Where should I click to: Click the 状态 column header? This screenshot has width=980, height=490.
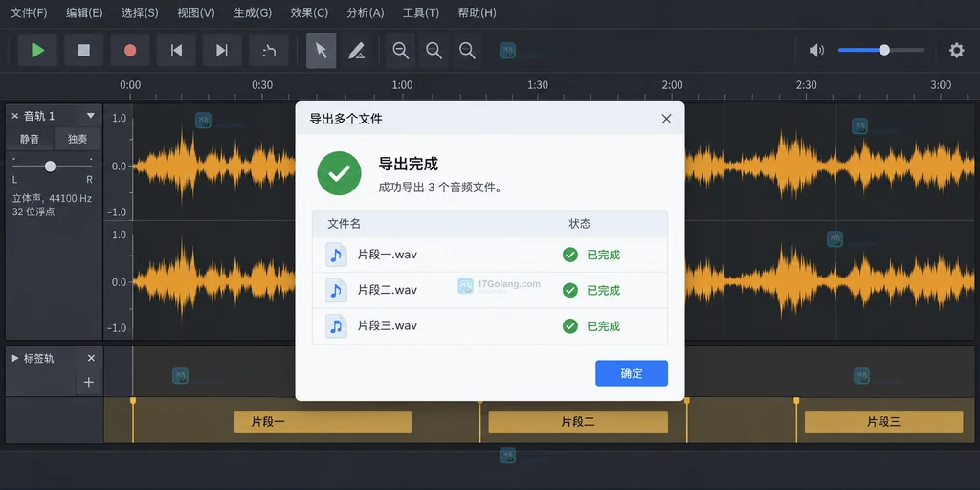click(x=579, y=224)
